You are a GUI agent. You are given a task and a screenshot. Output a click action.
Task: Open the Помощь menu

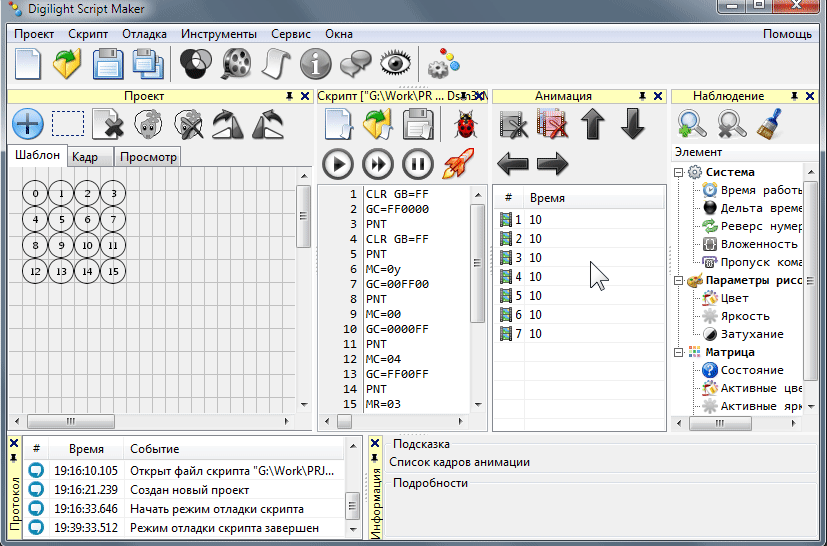tap(787, 34)
